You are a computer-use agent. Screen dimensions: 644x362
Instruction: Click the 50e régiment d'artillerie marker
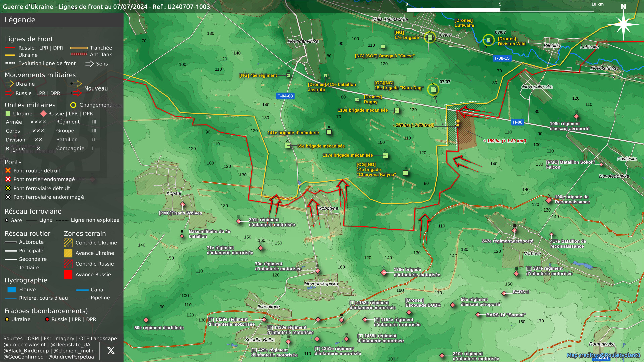pos(146,320)
